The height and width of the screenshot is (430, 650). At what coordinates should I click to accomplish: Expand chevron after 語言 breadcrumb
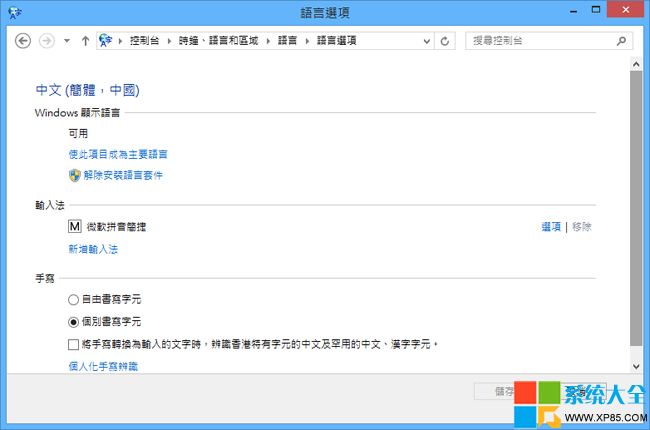(307, 41)
